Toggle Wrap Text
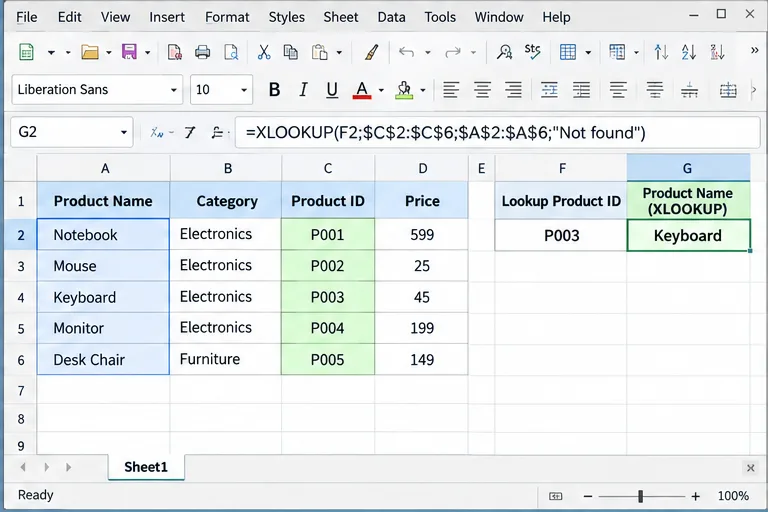The width and height of the screenshot is (768, 512). pos(550,90)
